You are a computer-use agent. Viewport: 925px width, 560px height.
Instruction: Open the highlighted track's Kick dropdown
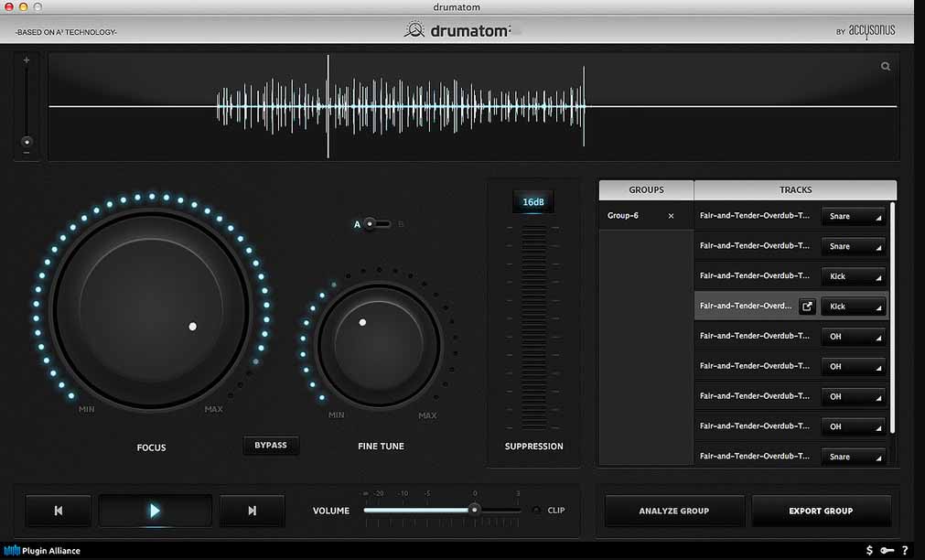(853, 307)
